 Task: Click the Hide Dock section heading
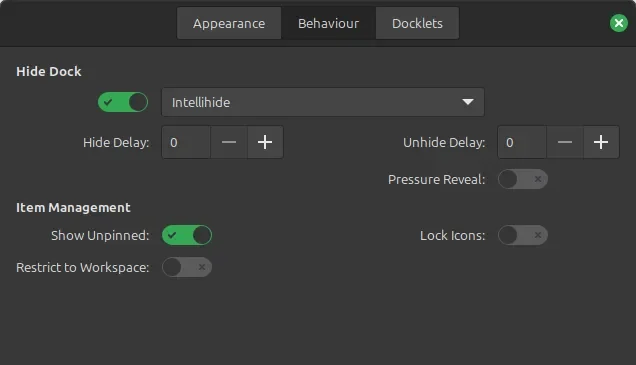point(49,71)
